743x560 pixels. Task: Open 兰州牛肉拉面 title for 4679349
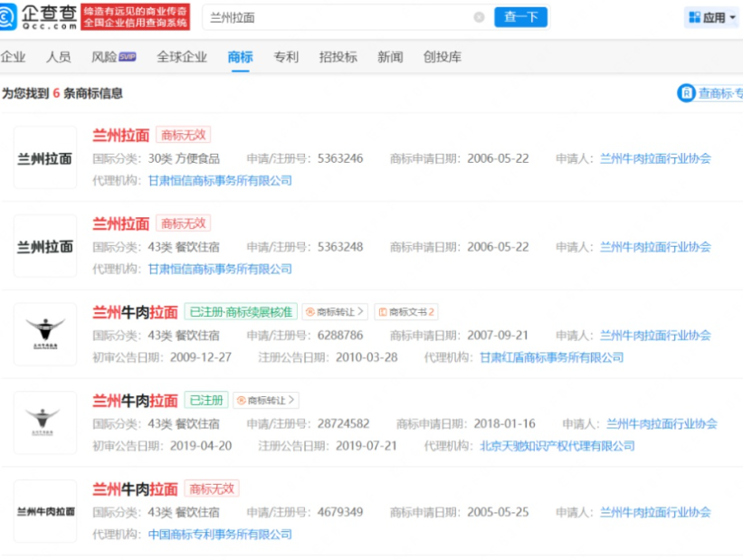pos(135,489)
